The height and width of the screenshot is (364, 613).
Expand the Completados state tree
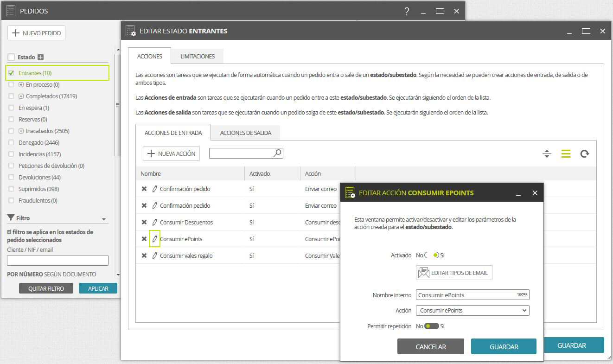pyautogui.click(x=21, y=96)
